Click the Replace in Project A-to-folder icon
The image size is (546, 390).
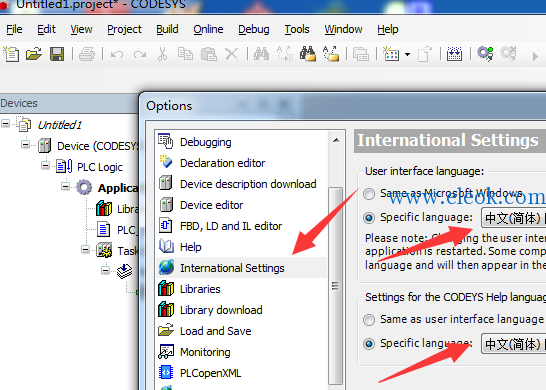pos(331,54)
